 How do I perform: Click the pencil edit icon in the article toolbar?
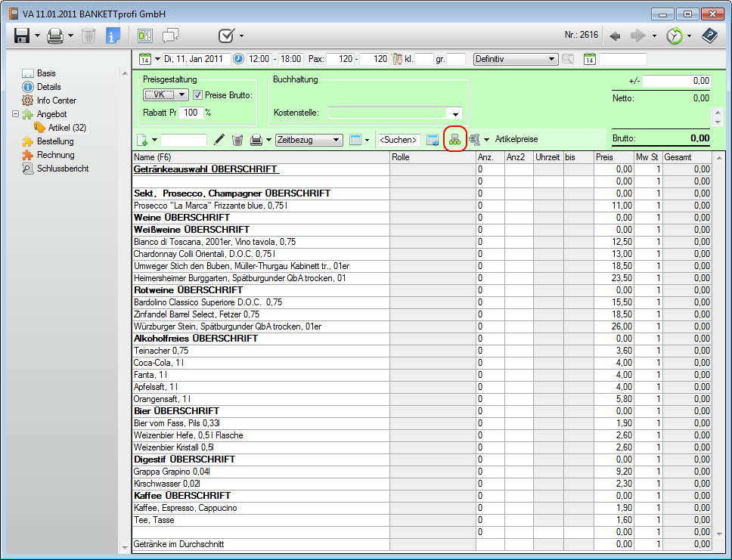point(219,140)
